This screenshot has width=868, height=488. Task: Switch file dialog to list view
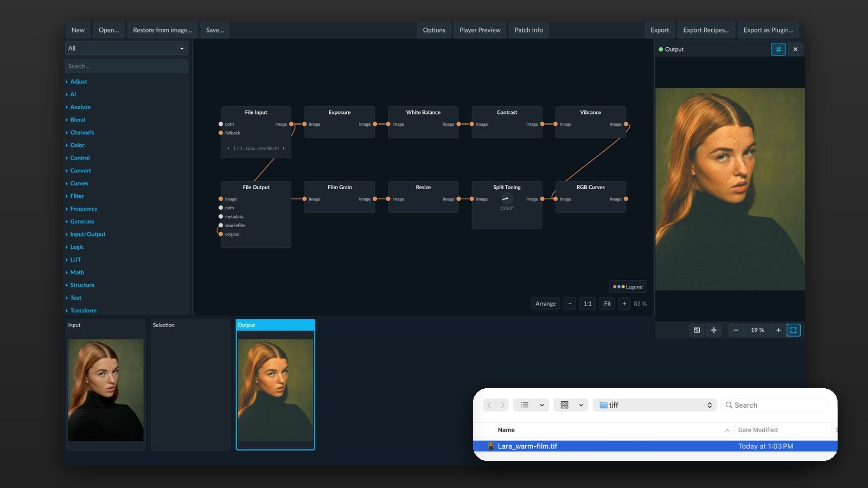(531, 405)
